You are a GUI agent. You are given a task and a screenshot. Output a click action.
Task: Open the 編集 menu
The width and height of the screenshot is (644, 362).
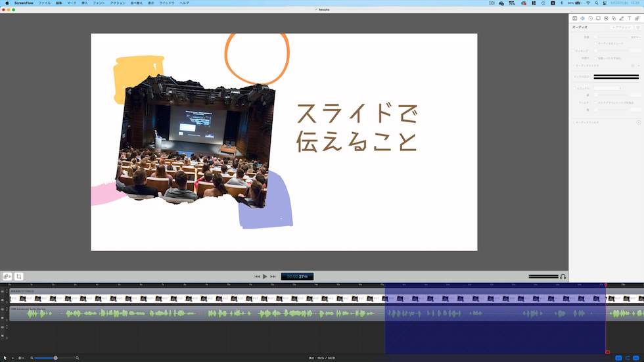[58, 3]
